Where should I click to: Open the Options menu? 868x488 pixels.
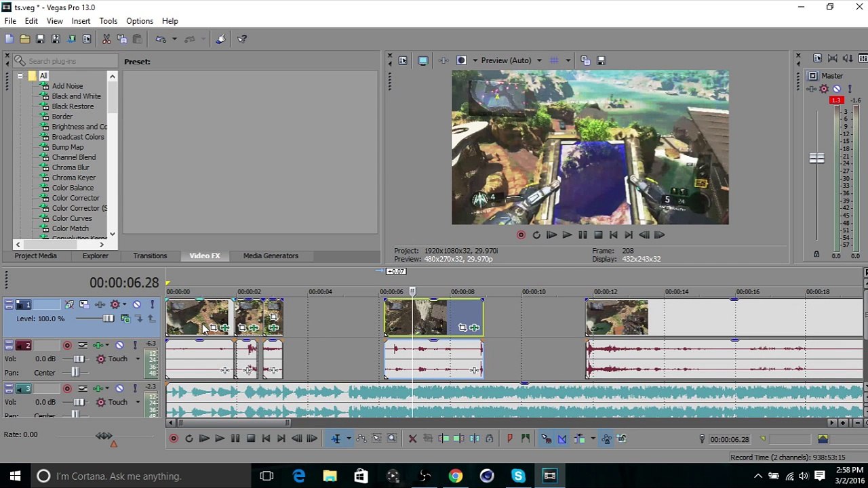[x=140, y=21]
